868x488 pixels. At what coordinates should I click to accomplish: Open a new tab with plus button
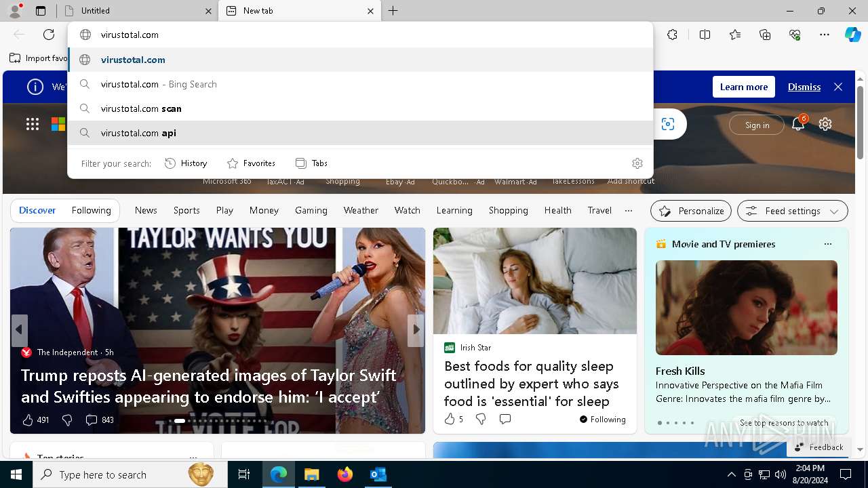(393, 11)
